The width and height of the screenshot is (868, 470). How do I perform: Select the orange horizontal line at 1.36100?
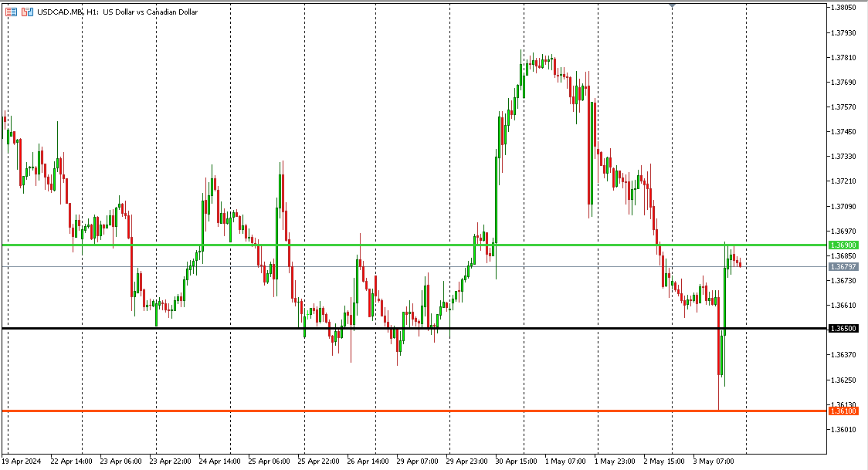point(414,411)
